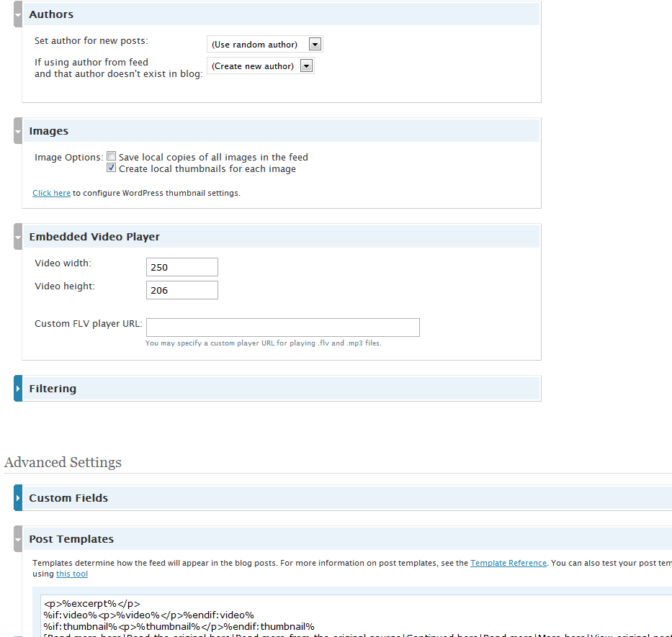
Task: Click the 'Video width:' label
Action: pos(63,263)
